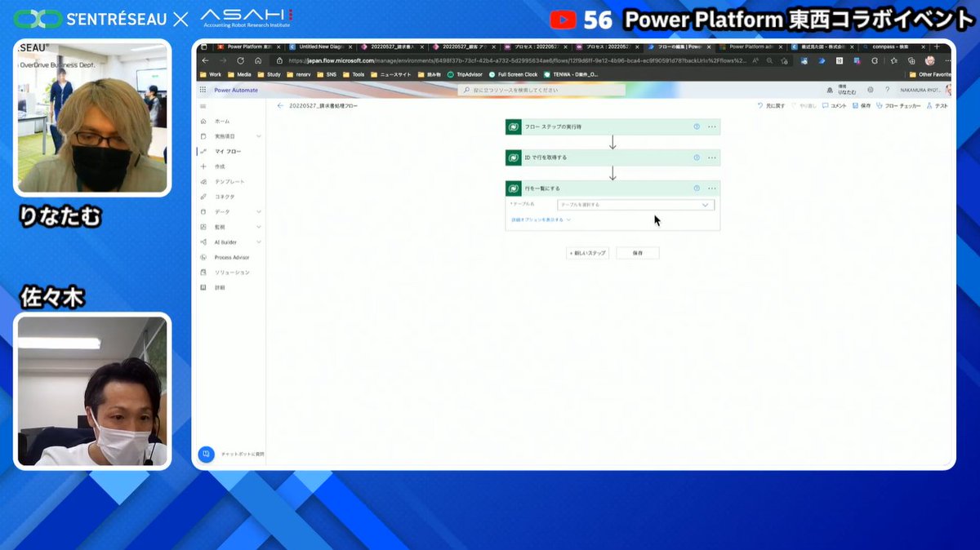Open 作成 (Create) in the sidebar
The image size is (980, 550).
tap(220, 166)
